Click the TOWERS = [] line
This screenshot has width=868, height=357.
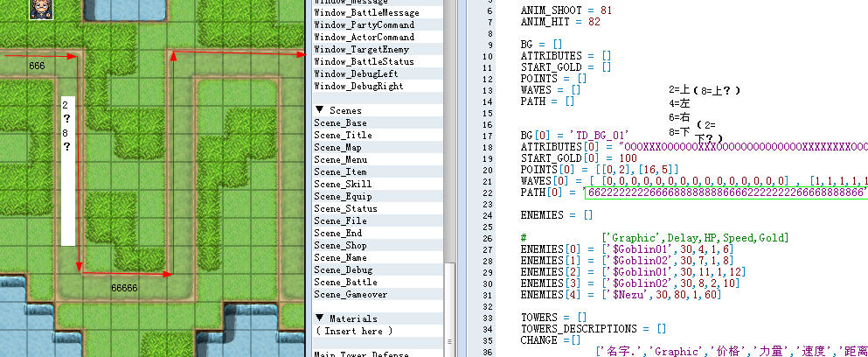(x=553, y=317)
